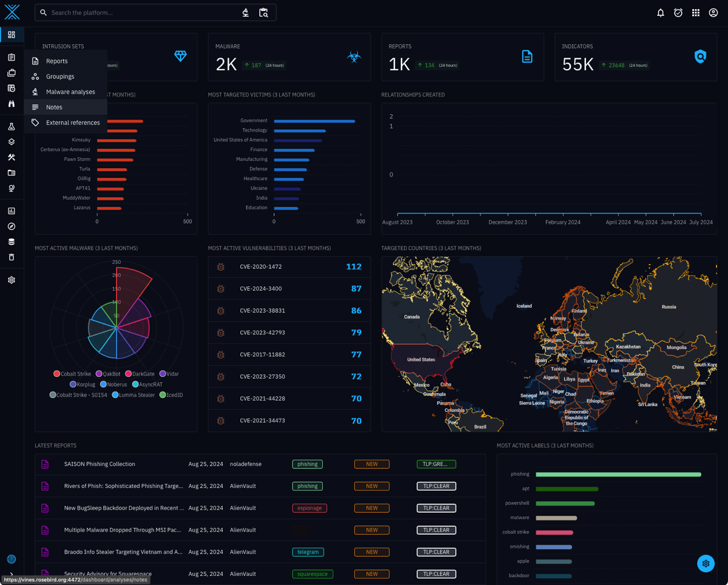Click the floating blue gear button

pyautogui.click(x=706, y=564)
